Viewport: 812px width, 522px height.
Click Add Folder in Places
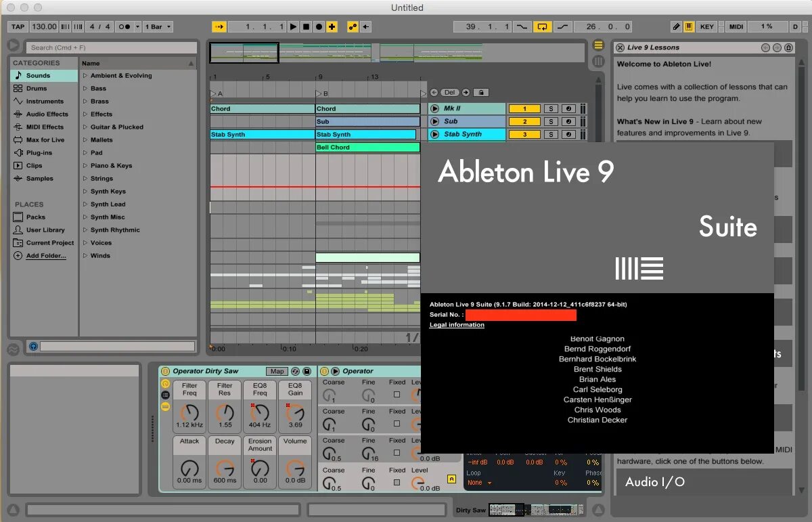45,256
